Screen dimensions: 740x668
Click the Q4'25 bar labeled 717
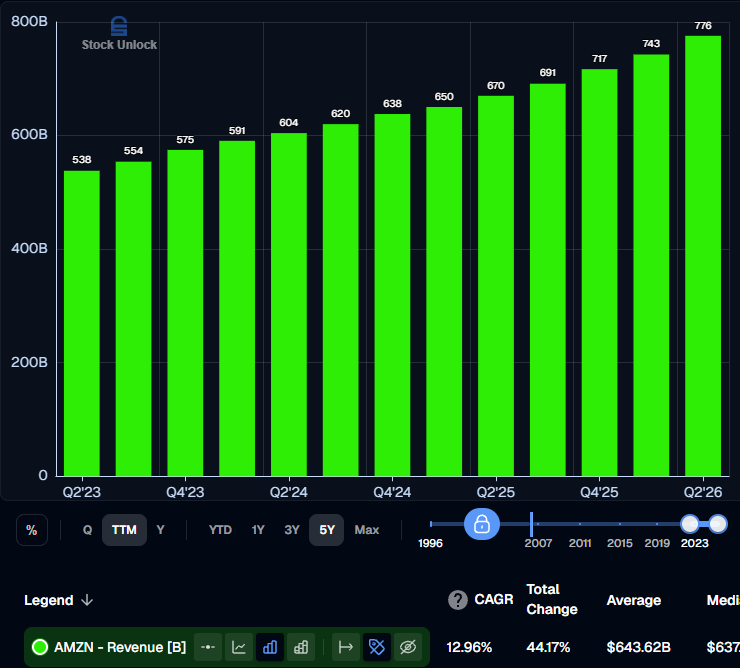599,272
